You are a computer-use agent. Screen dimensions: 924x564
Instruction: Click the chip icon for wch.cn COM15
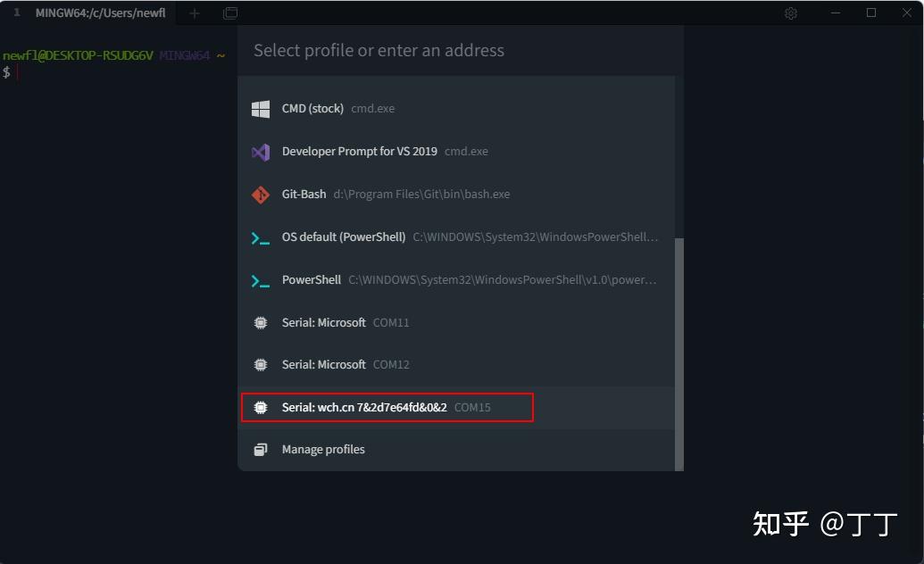coord(261,408)
